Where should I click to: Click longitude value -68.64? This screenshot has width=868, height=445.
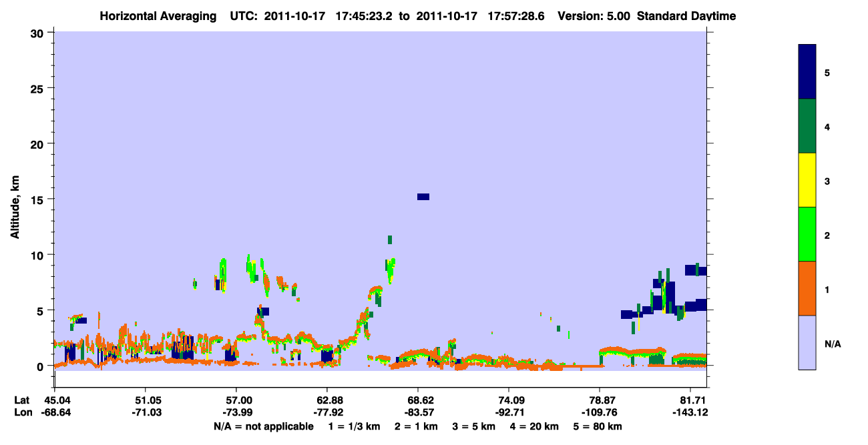[x=55, y=412]
